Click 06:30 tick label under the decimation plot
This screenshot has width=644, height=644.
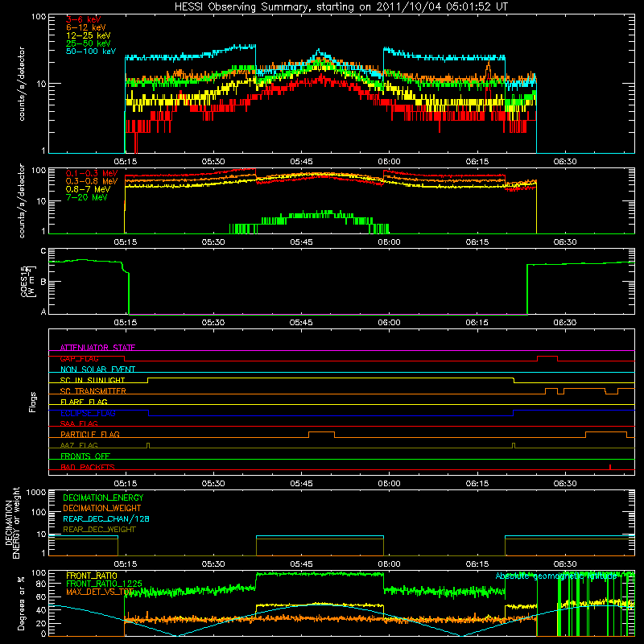pyautogui.click(x=565, y=564)
